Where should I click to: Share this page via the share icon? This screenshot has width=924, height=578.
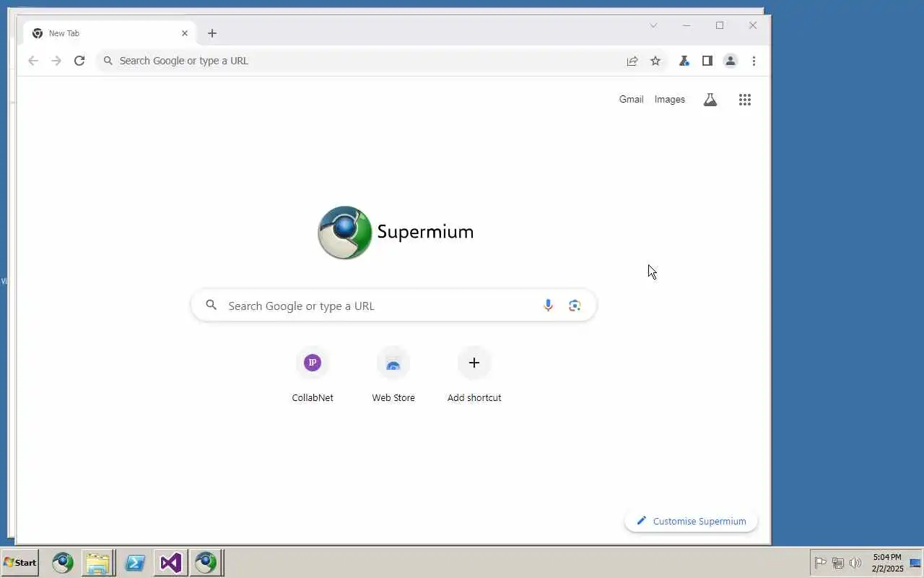[632, 61]
